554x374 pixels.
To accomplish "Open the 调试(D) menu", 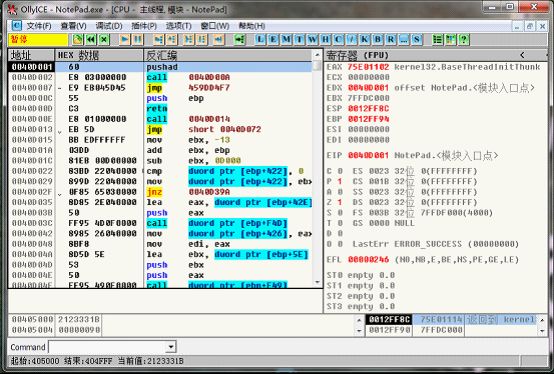I will tap(109, 26).
